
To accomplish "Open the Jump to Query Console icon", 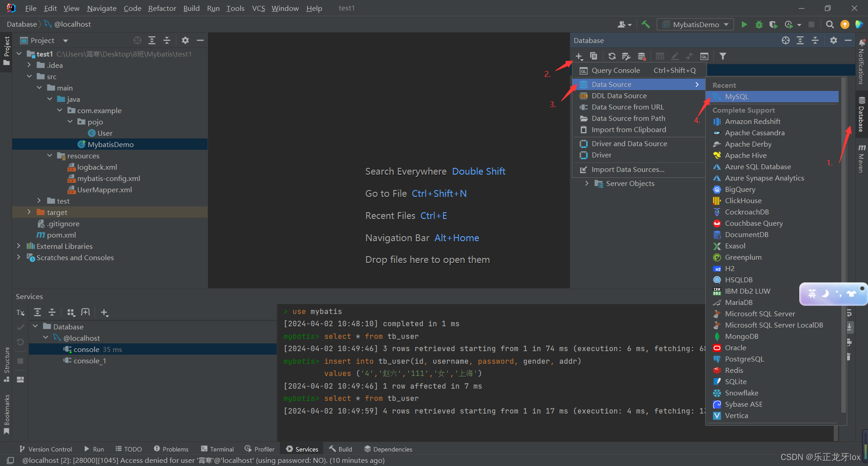I will (704, 56).
